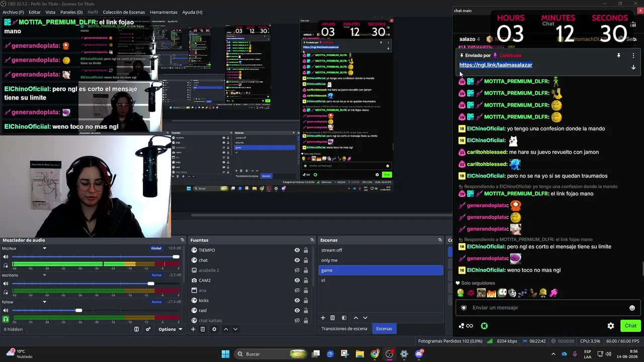Add a new source with plus icon
This screenshot has width=644, height=362.
[193, 329]
